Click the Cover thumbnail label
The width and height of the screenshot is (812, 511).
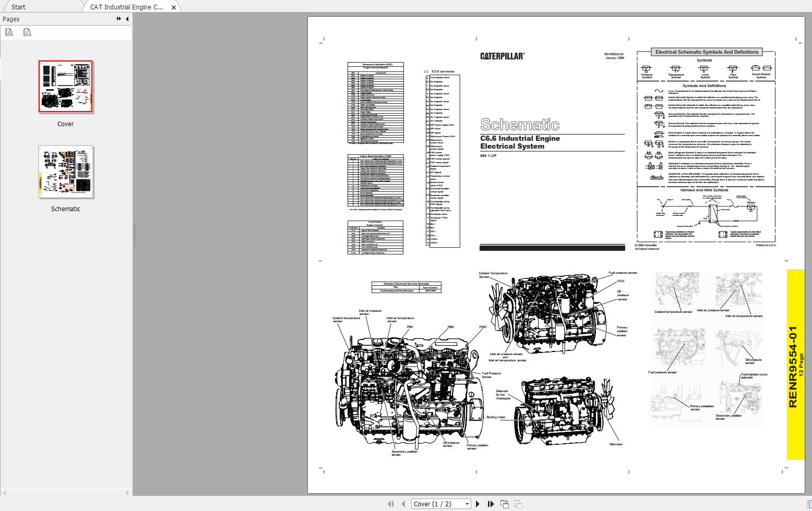coord(66,124)
